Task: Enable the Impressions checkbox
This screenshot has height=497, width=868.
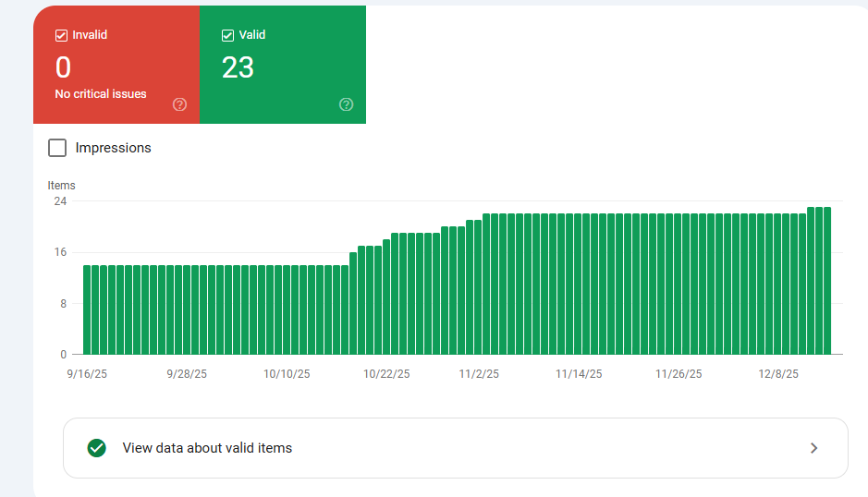Action: (x=57, y=148)
